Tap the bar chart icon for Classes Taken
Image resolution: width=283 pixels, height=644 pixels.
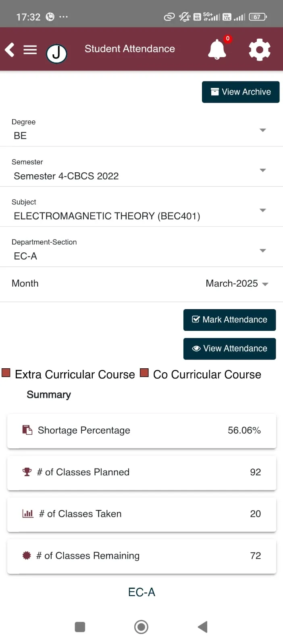tap(28, 514)
